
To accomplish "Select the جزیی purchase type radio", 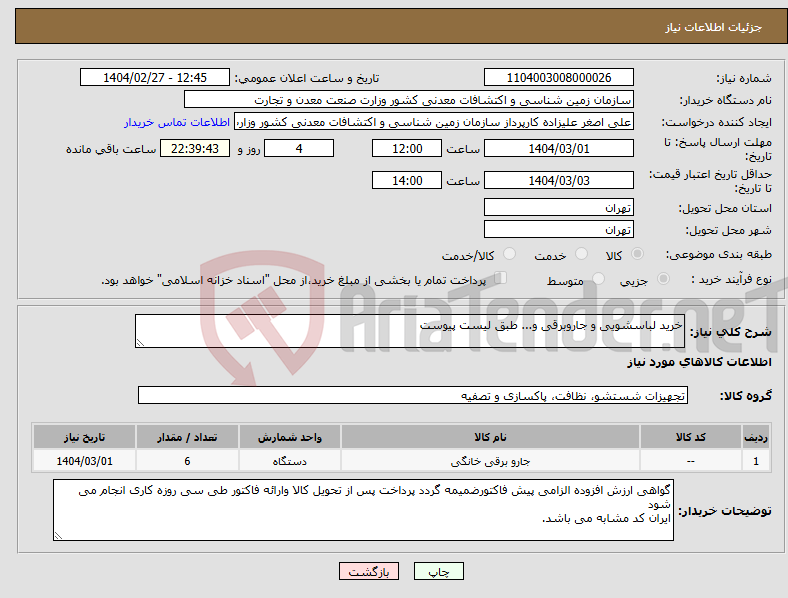I will (663, 278).
